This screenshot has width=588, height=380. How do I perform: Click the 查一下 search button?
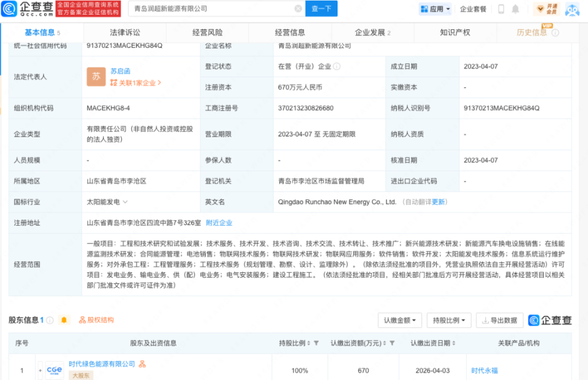(x=322, y=9)
